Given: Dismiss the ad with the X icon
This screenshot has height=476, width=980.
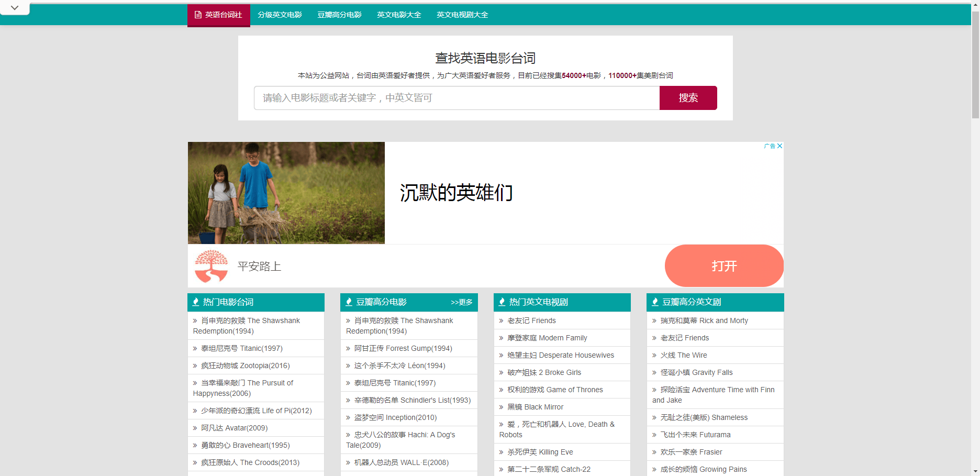Looking at the screenshot, I should (779, 146).
